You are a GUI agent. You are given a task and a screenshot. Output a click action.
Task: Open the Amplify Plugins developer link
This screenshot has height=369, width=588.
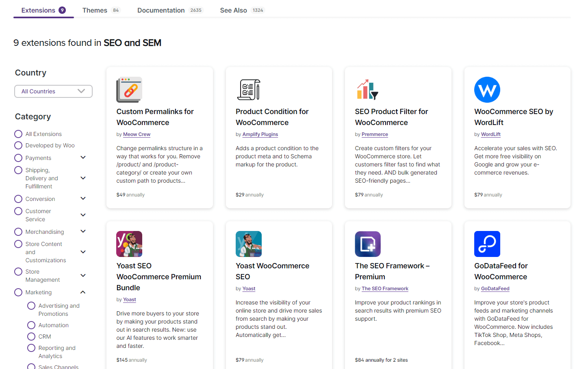[x=260, y=134]
